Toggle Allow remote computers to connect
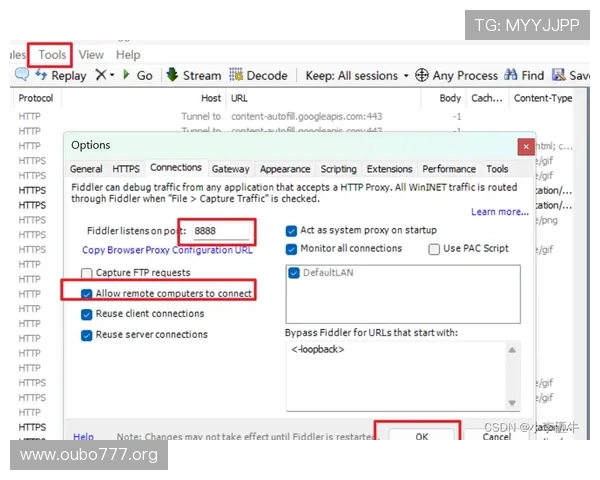The height and width of the screenshot is (480, 600). click(x=86, y=294)
